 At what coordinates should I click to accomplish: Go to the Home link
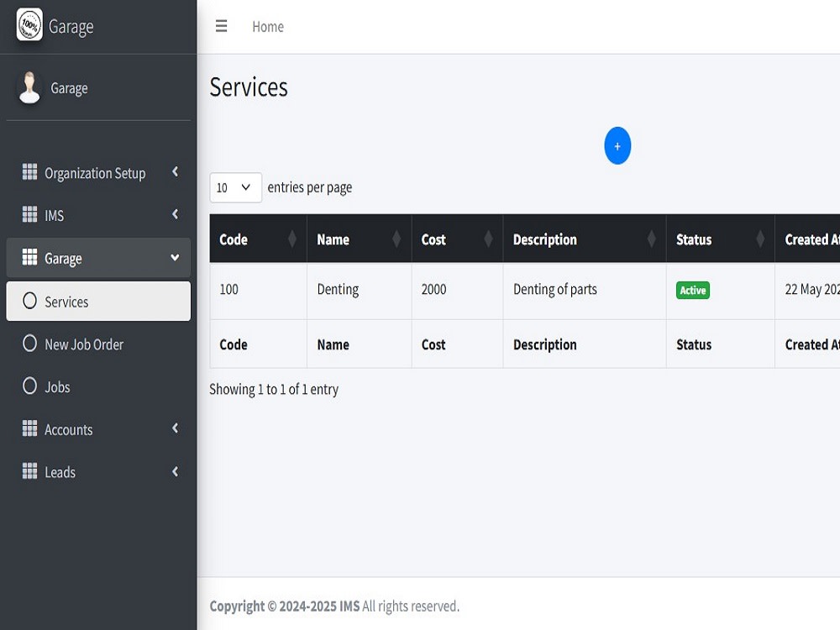(268, 26)
